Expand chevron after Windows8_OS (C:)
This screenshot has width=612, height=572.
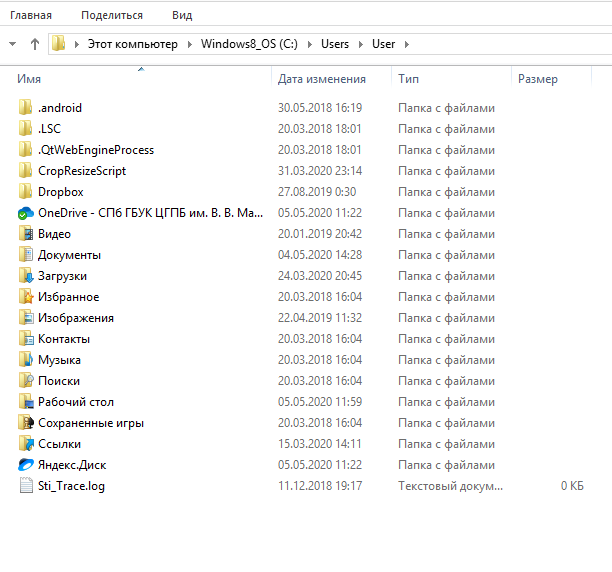[310, 44]
